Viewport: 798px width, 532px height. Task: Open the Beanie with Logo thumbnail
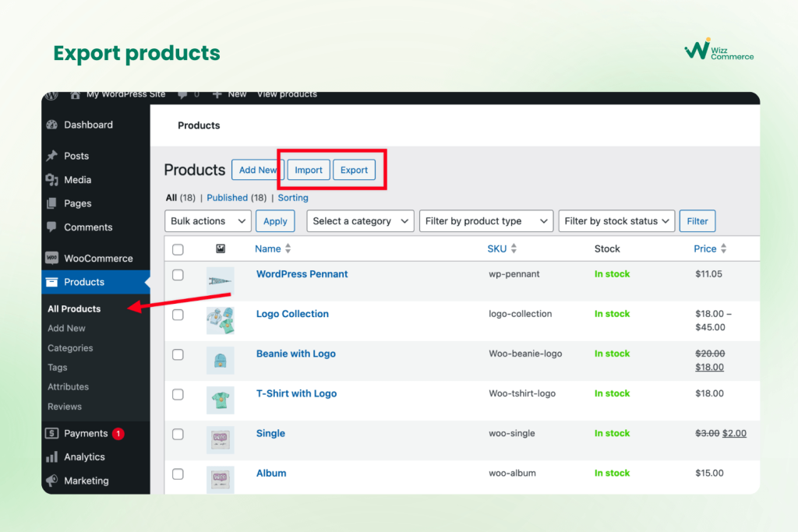[x=221, y=360]
